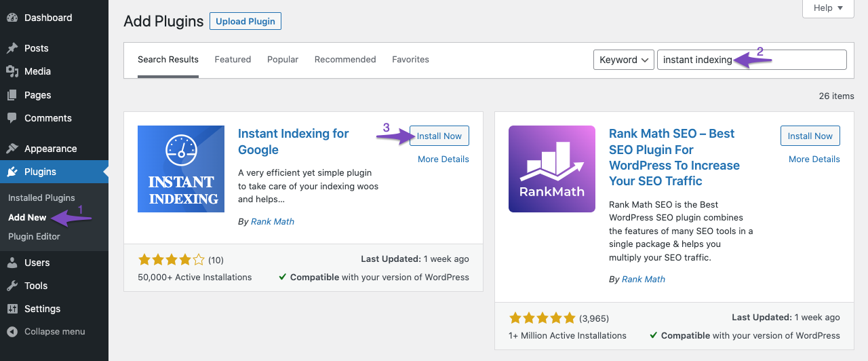Open the Dashboard menu item
The image size is (868, 361).
click(54, 18)
